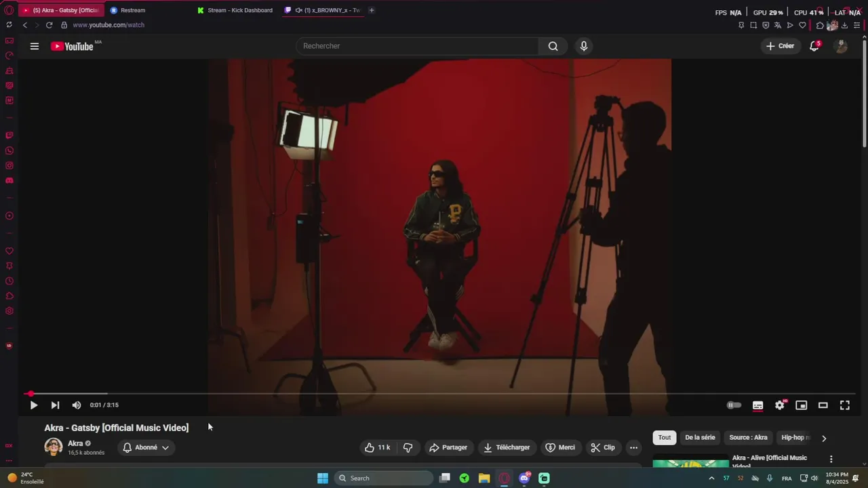Like the video with 11 k likes

point(378,447)
